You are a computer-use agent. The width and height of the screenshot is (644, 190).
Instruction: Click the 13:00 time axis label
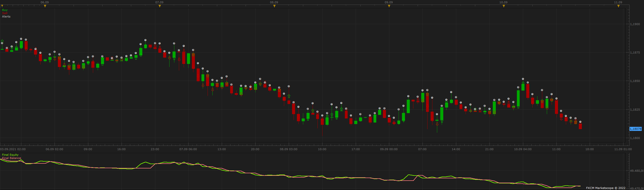(x=222, y=149)
